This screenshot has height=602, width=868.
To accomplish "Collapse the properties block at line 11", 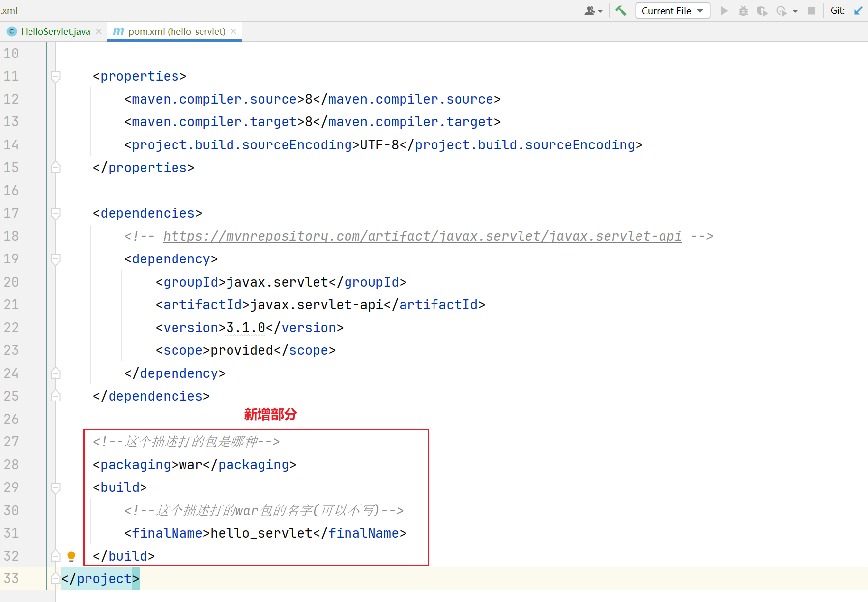I will (56, 76).
